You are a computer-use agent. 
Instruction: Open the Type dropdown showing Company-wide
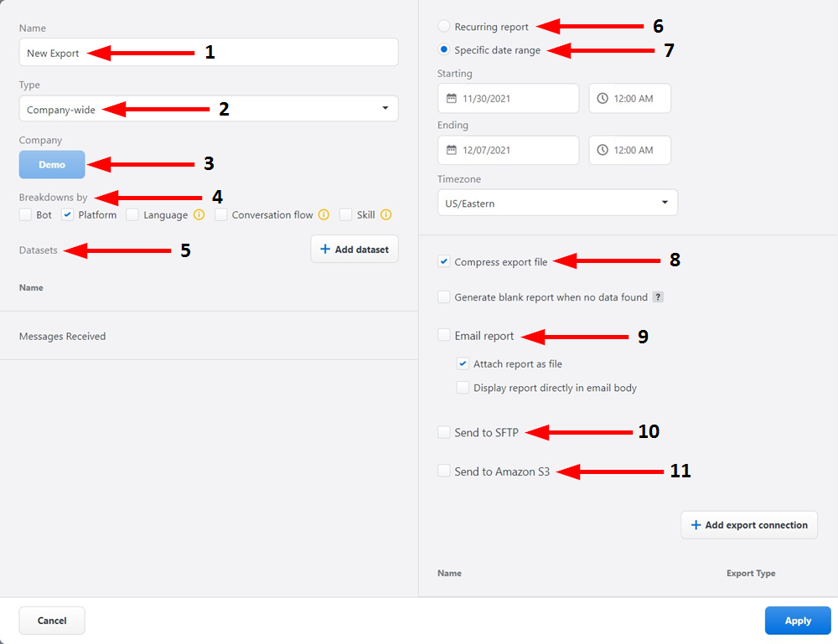coord(208,109)
